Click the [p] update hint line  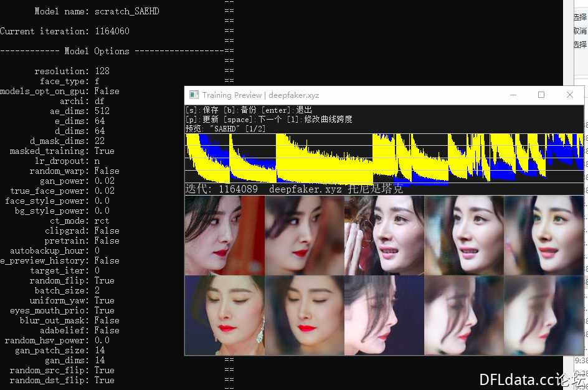pos(268,119)
